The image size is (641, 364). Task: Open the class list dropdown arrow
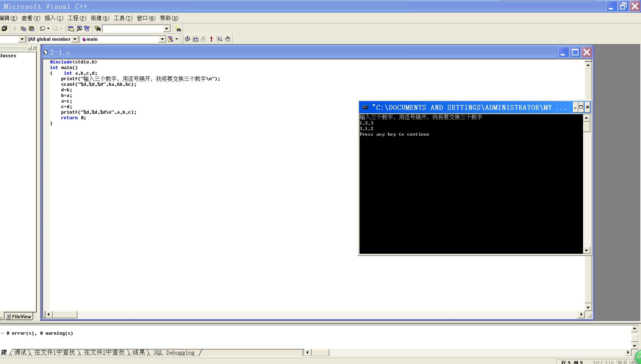coord(22,39)
